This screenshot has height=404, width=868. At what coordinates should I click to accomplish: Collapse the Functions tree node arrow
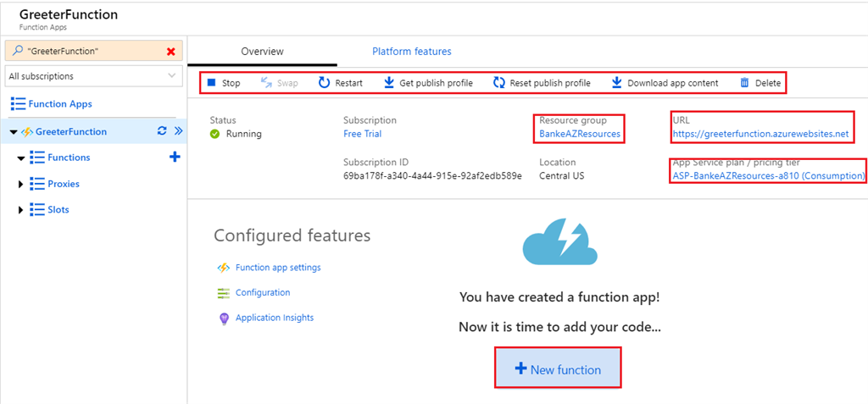(21, 158)
